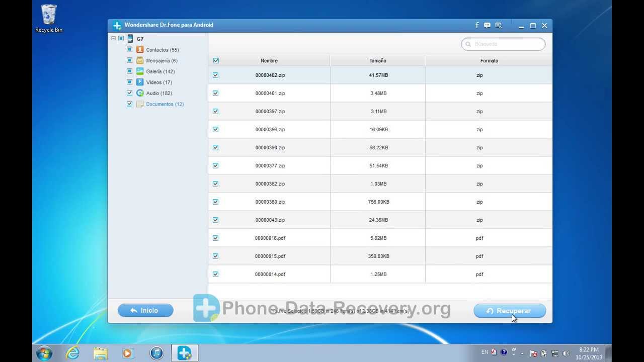Click the Galería picture icon

pos(140,71)
